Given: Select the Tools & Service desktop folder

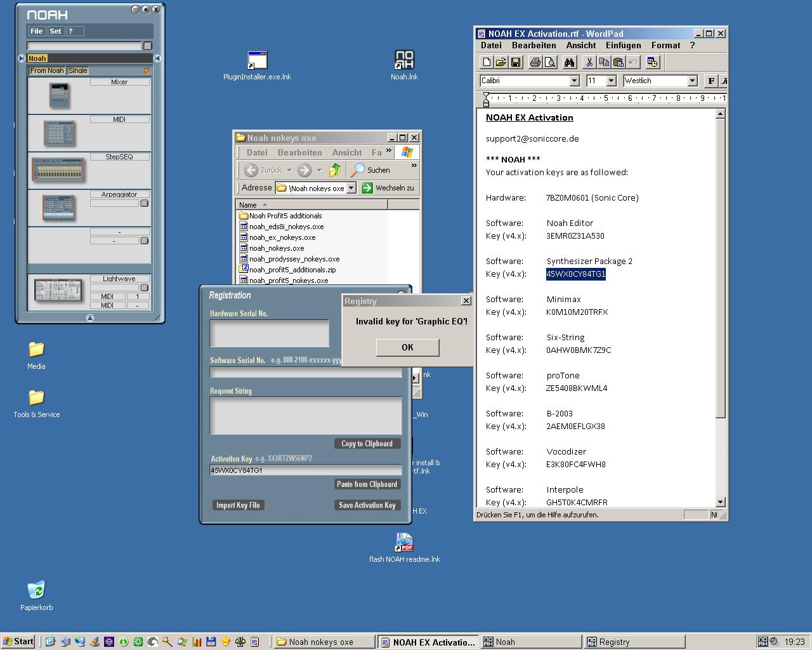Looking at the screenshot, I should pos(36,403).
